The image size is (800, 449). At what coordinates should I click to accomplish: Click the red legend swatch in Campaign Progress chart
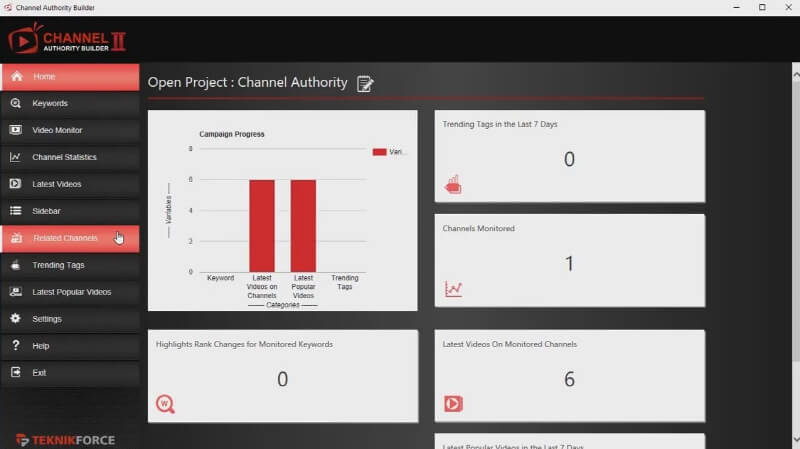[x=379, y=152]
